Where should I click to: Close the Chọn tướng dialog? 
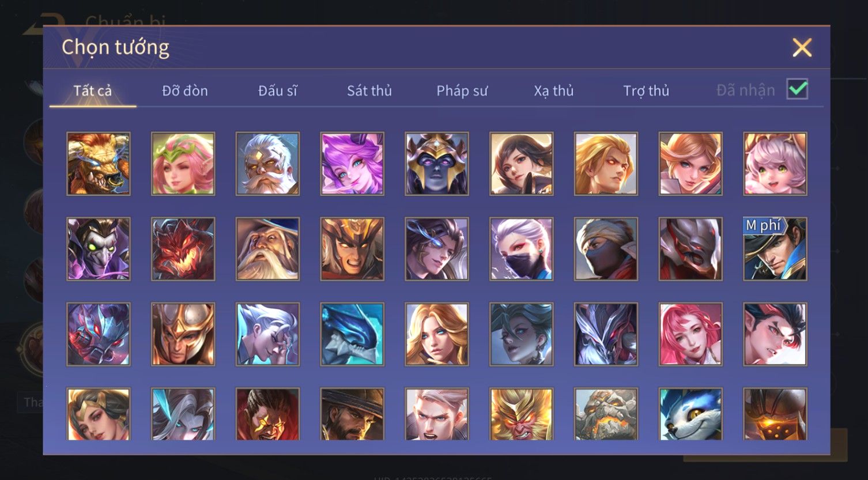802,47
